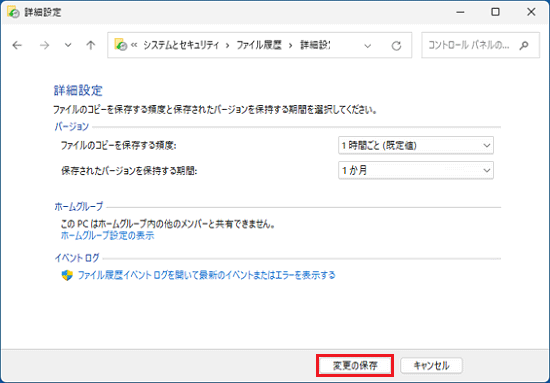The image size is (550, 383).
Task: Open ファイル履歴イベント ログ link
Action: (206, 275)
